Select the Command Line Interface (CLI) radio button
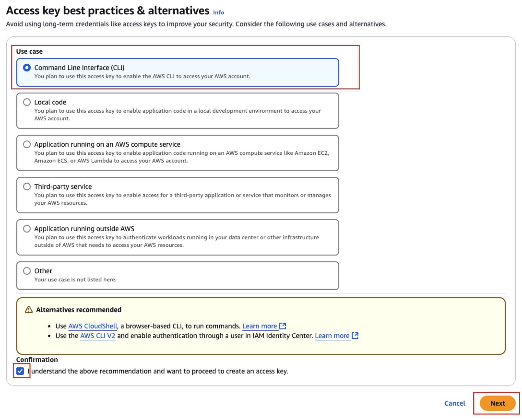This screenshot has width=522, height=420. (27, 68)
